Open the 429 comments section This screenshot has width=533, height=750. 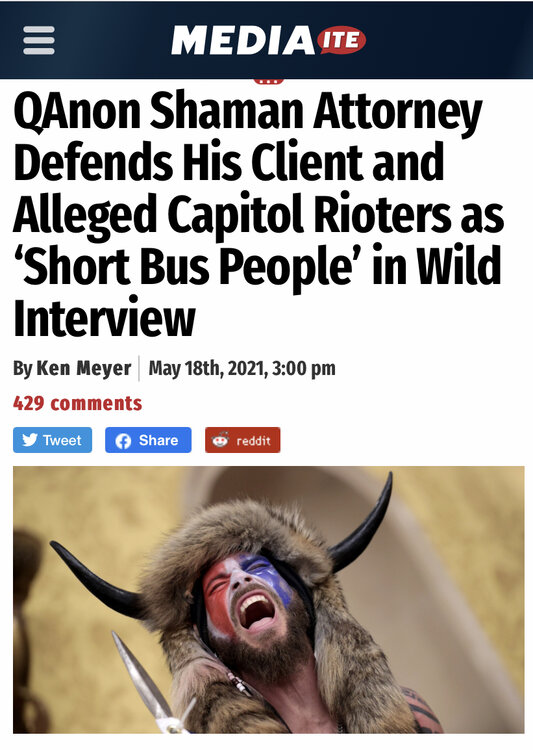[x=78, y=403]
